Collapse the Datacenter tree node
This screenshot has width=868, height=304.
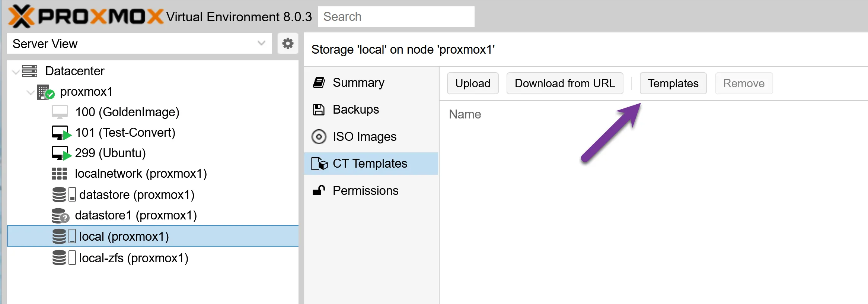tap(16, 71)
